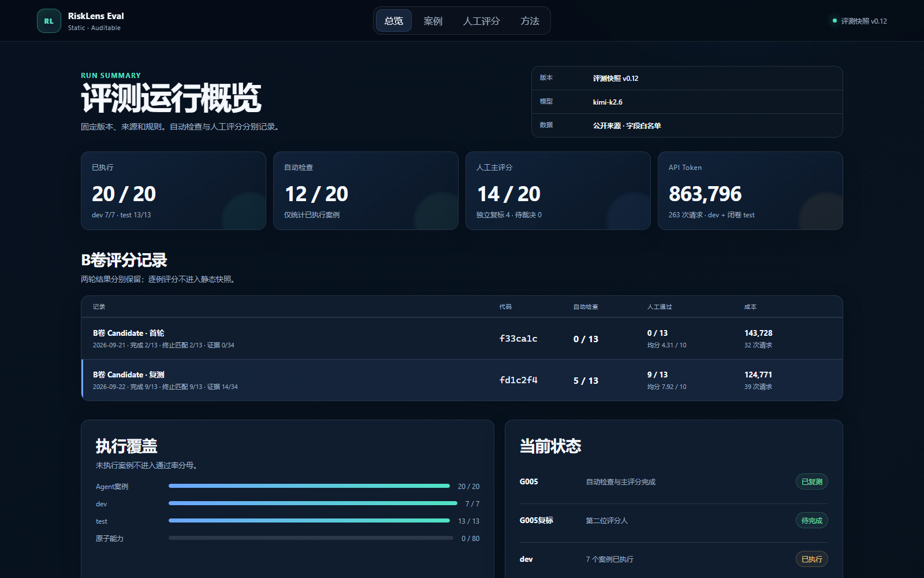This screenshot has height=578, width=924.
Task: Click the 成本 column header
Action: [750, 307]
